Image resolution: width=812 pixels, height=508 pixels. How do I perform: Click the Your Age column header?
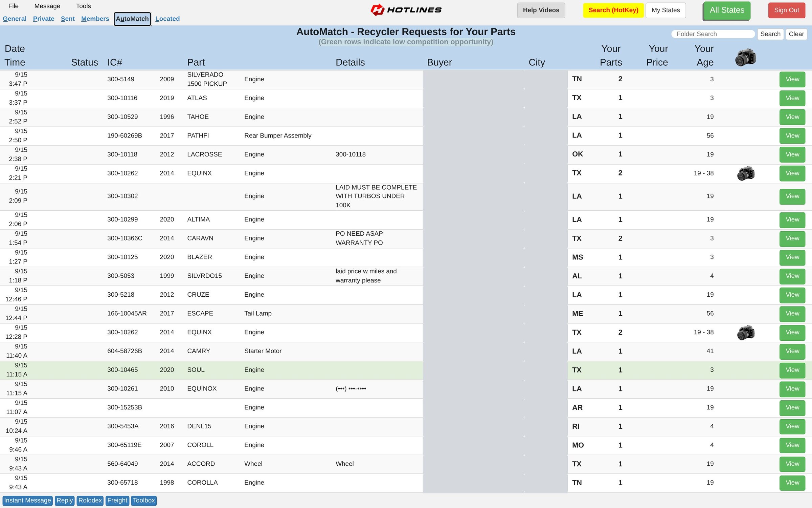704,56
